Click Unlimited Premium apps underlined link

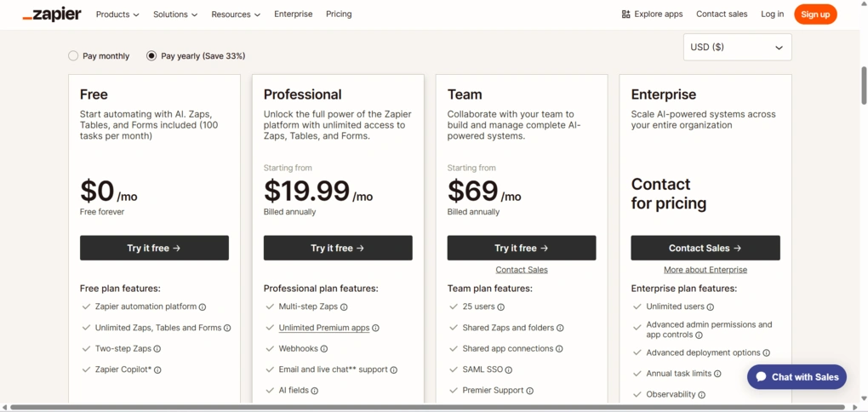[x=324, y=328]
